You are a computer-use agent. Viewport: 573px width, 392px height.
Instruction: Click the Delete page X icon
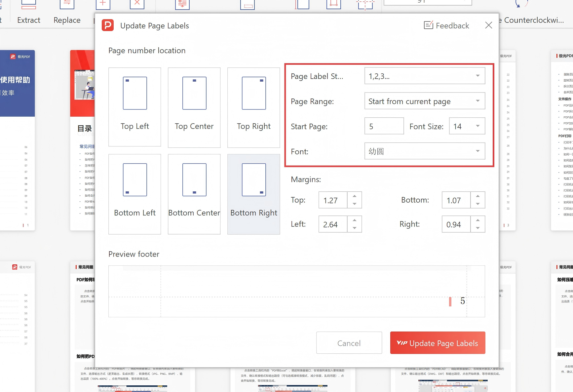click(x=137, y=4)
